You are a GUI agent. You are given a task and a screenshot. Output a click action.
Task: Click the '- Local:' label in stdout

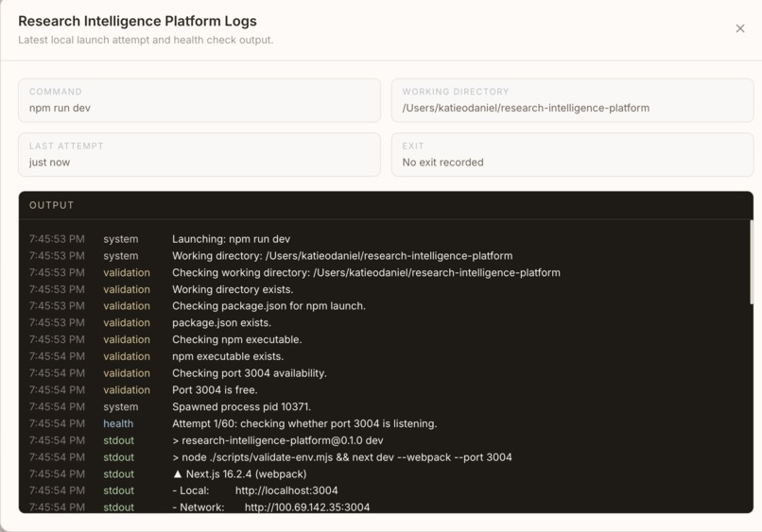pyautogui.click(x=191, y=490)
